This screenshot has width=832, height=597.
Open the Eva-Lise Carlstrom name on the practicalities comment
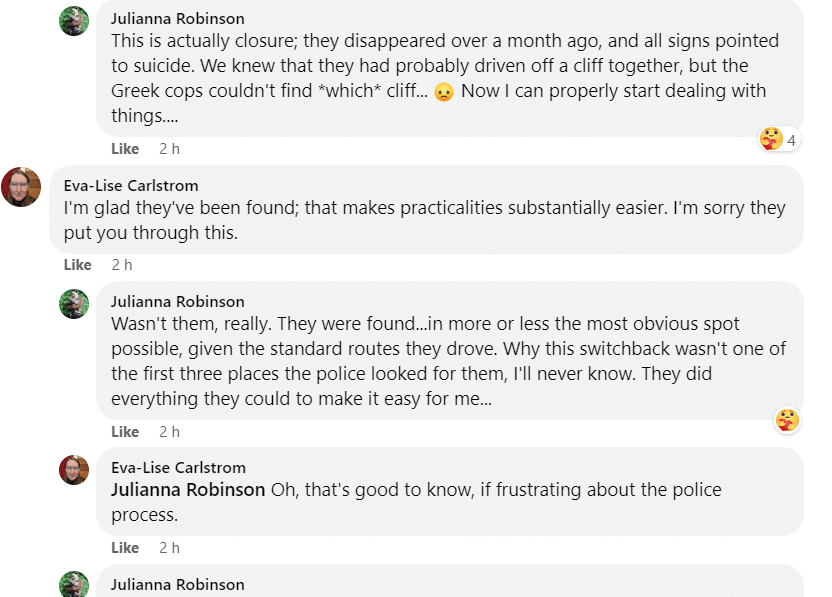(x=131, y=186)
